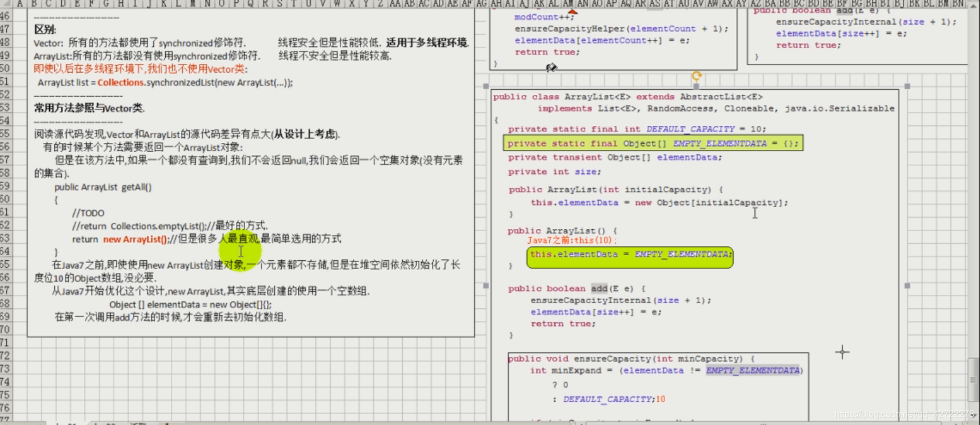
Task: Click highlighted line 'private static final Object[] EMPTY_ELEMENTDATA = {};'
Action: coord(653,143)
